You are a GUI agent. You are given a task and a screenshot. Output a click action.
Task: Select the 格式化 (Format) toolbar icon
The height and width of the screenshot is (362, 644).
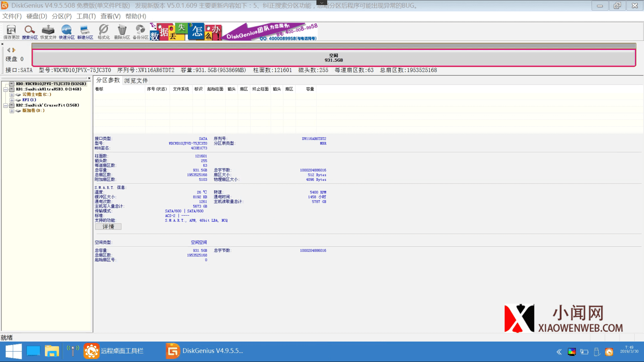tap(103, 32)
